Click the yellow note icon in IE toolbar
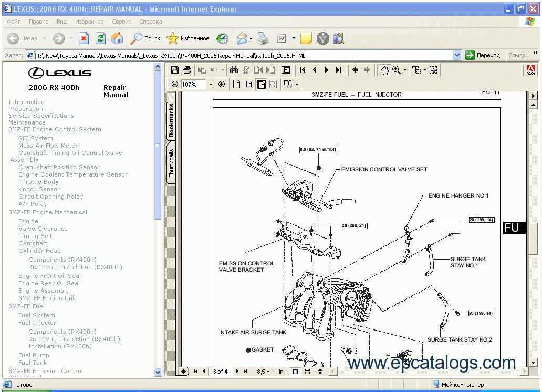Image resolution: width=542 pixels, height=392 pixels. click(306, 38)
